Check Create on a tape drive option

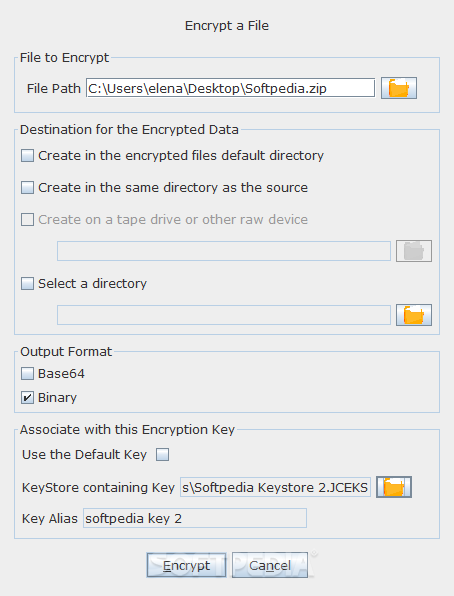click(x=27, y=220)
